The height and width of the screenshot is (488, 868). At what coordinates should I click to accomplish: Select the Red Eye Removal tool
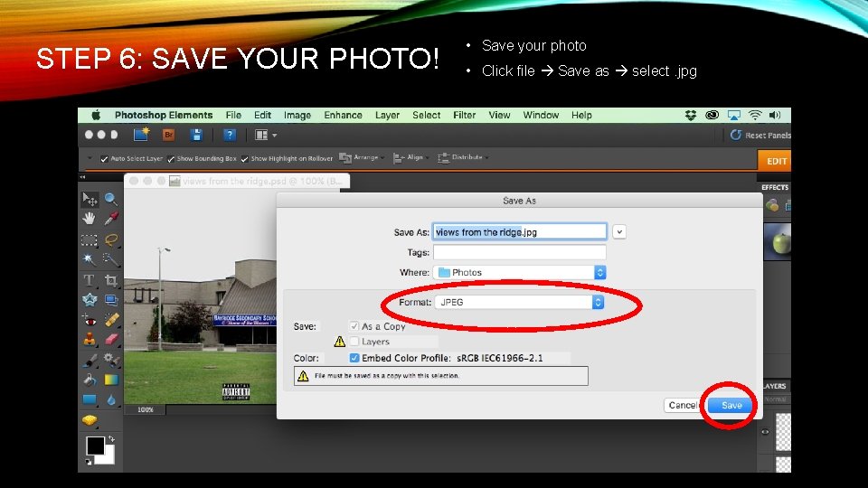(90, 320)
